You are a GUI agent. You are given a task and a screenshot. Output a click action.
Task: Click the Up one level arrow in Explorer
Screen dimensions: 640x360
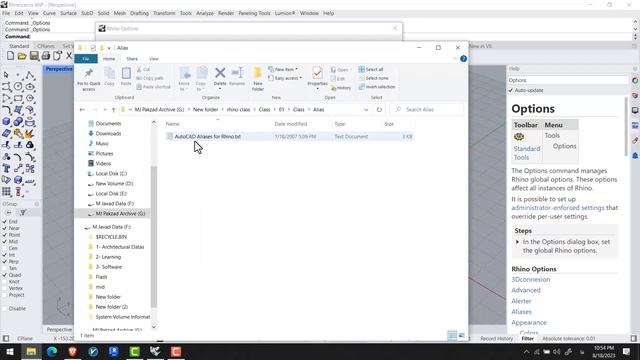(x=113, y=109)
